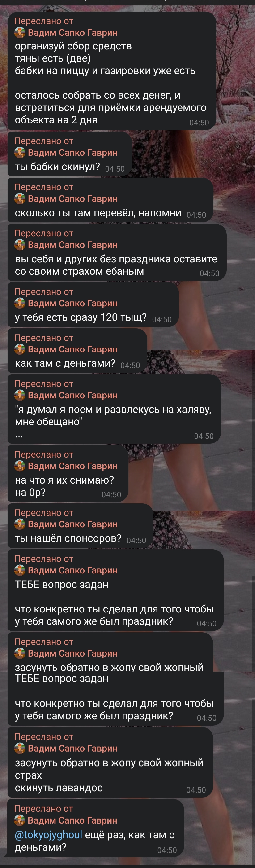The width and height of the screenshot is (255, 868).
Task: Open avatar above "на что я их снимаю?"
Action: (x=20, y=466)
